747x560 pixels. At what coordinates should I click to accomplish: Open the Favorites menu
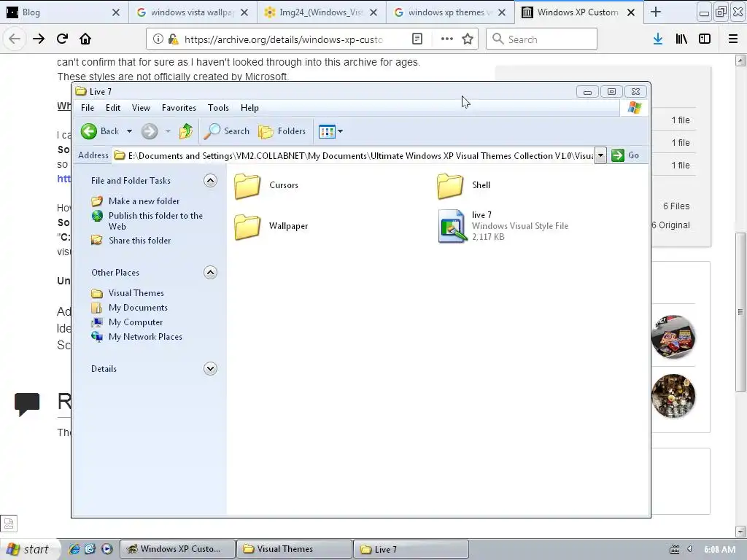(179, 108)
